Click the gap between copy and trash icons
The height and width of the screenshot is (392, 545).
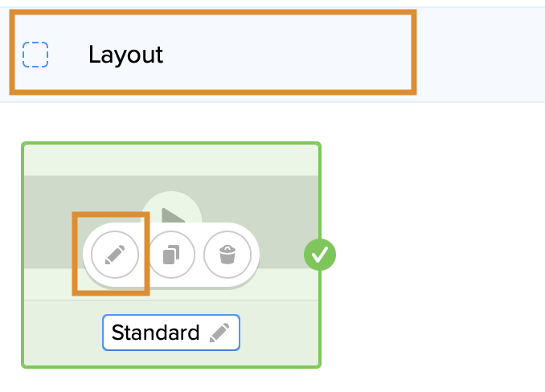pos(199,255)
